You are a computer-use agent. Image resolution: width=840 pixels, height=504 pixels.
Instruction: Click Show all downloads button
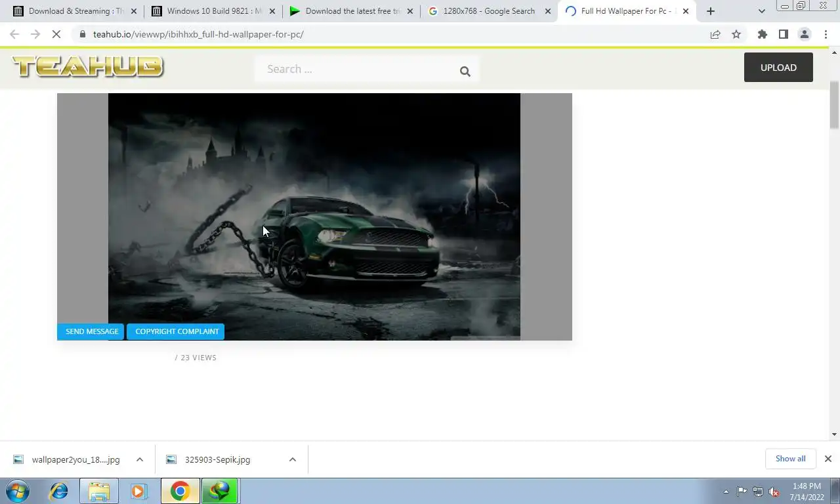pos(790,459)
